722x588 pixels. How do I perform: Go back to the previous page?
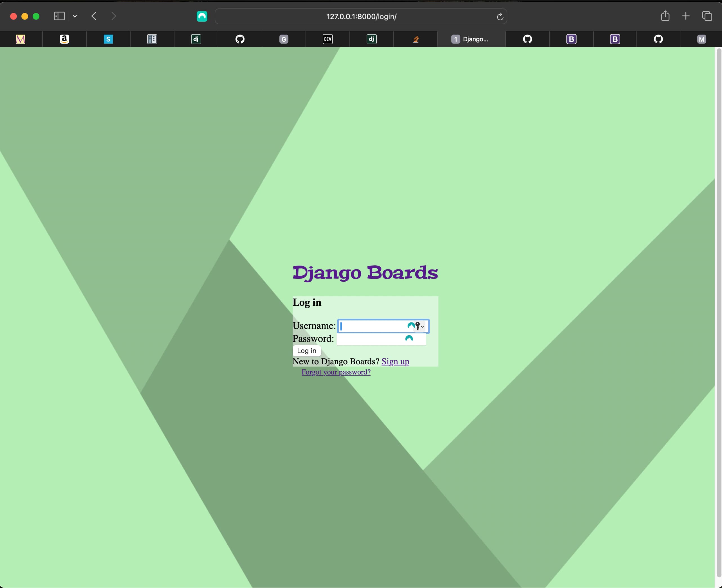pyautogui.click(x=94, y=16)
